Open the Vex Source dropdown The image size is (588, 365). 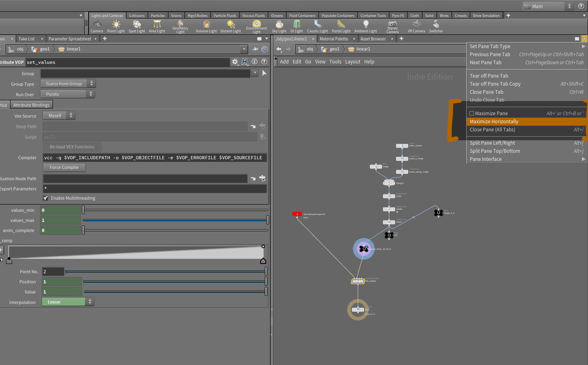59,116
